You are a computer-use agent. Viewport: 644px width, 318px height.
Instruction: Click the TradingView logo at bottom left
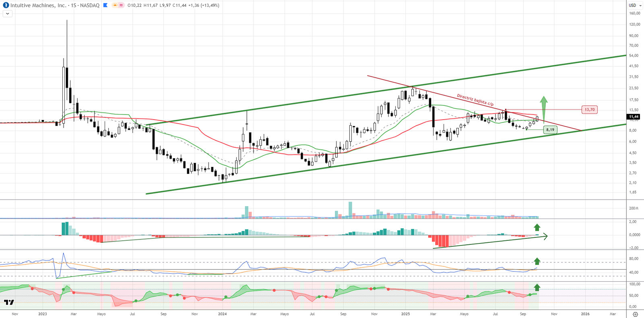pos(9,302)
